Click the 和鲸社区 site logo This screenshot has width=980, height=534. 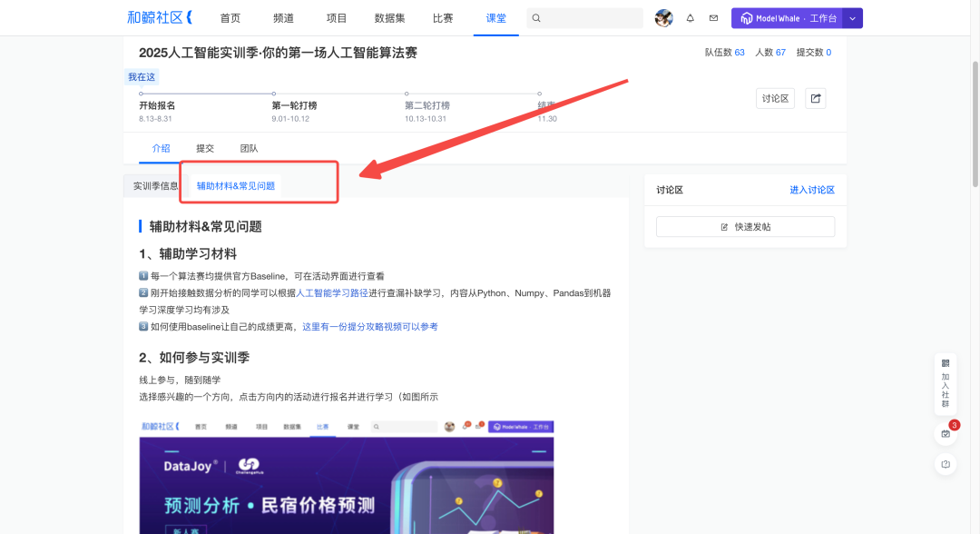[x=160, y=17]
